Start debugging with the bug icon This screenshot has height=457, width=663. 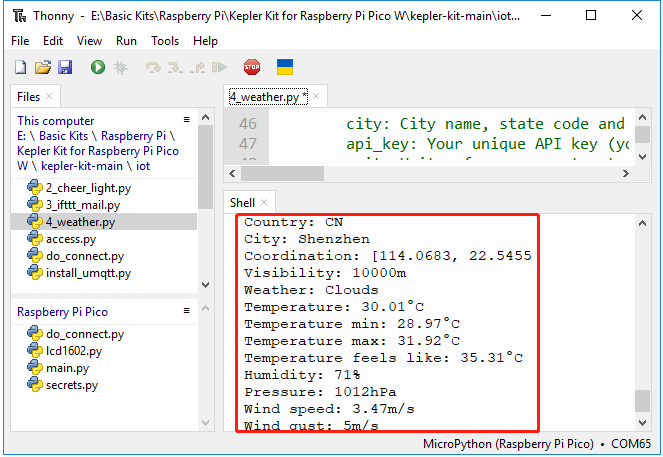pyautogui.click(x=121, y=67)
